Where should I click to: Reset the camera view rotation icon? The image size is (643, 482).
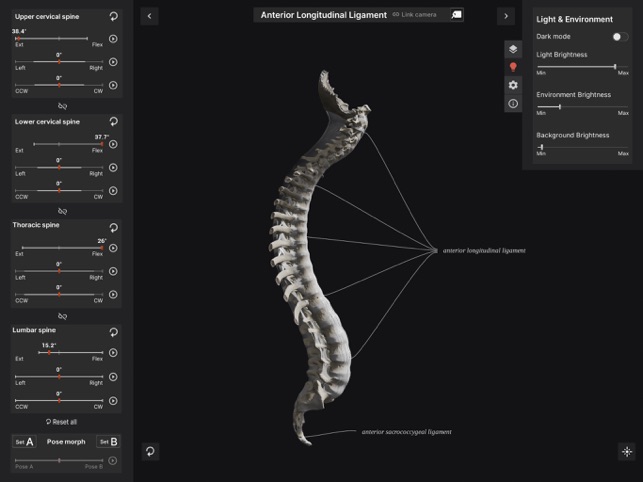tap(150, 451)
